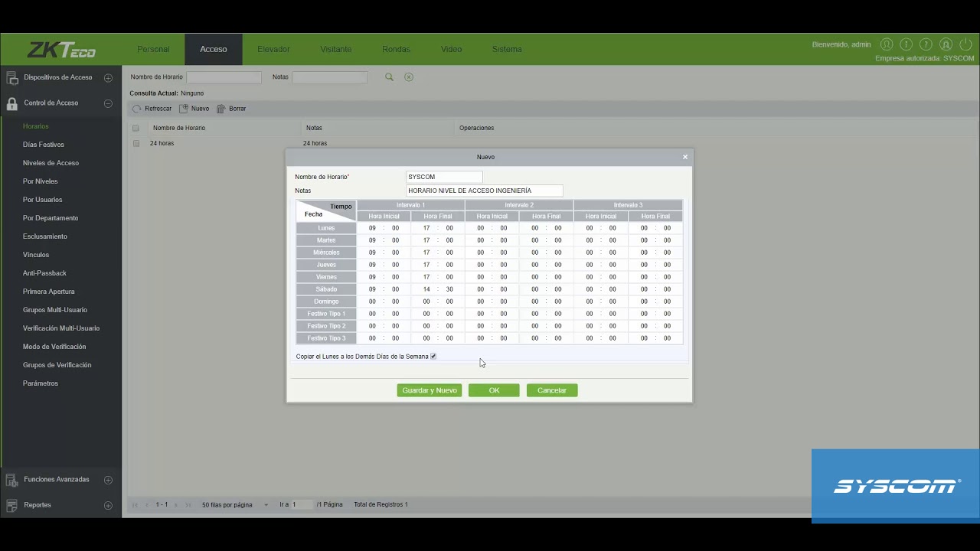This screenshot has width=980, height=551.
Task: Click Sábado Intervalo 1 Hora Final minutes 30
Action: coord(449,289)
